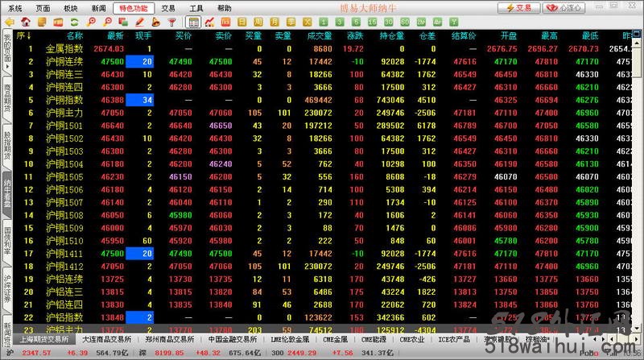Click the green Y period button
Image resolution: width=644 pixels, height=360 pixels.
click(453, 23)
